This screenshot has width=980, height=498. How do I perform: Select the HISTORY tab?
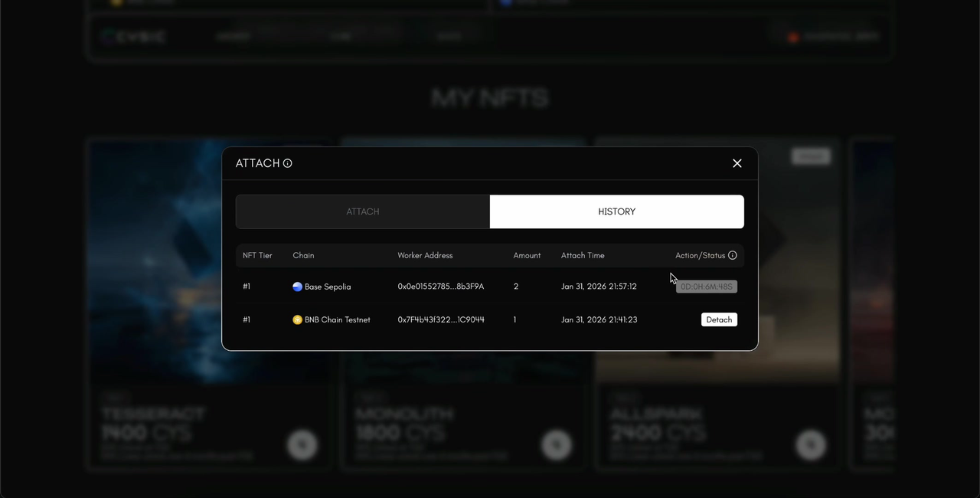pos(616,211)
